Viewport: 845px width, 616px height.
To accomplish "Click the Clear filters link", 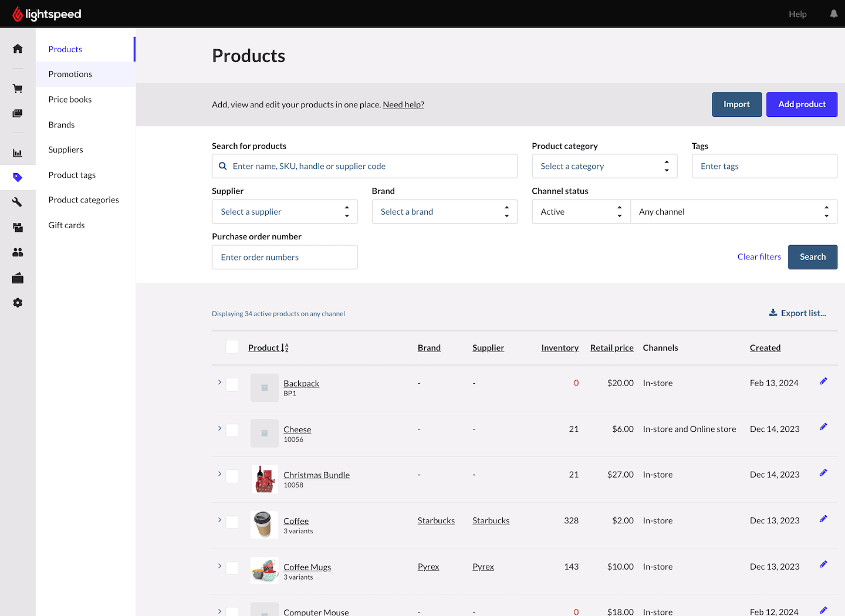I will [x=759, y=257].
